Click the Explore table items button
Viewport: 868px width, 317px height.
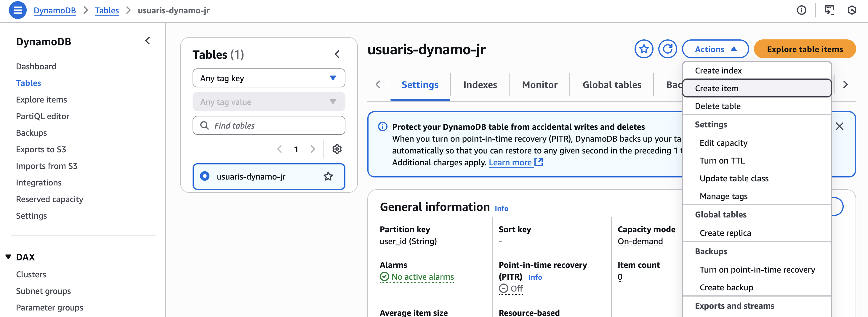805,49
